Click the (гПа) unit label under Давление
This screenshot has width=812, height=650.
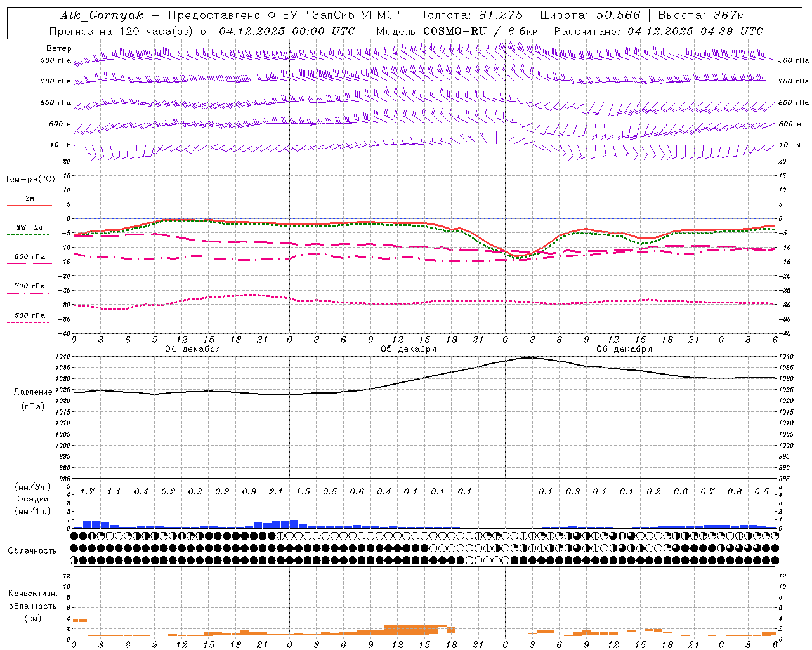pyautogui.click(x=33, y=407)
